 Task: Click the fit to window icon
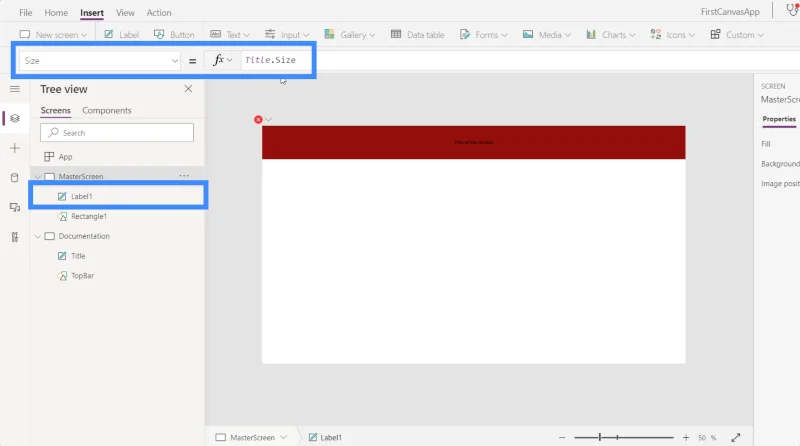click(x=736, y=437)
